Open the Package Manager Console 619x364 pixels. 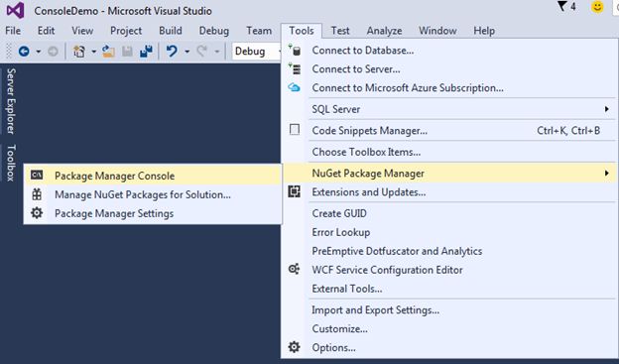point(153,176)
